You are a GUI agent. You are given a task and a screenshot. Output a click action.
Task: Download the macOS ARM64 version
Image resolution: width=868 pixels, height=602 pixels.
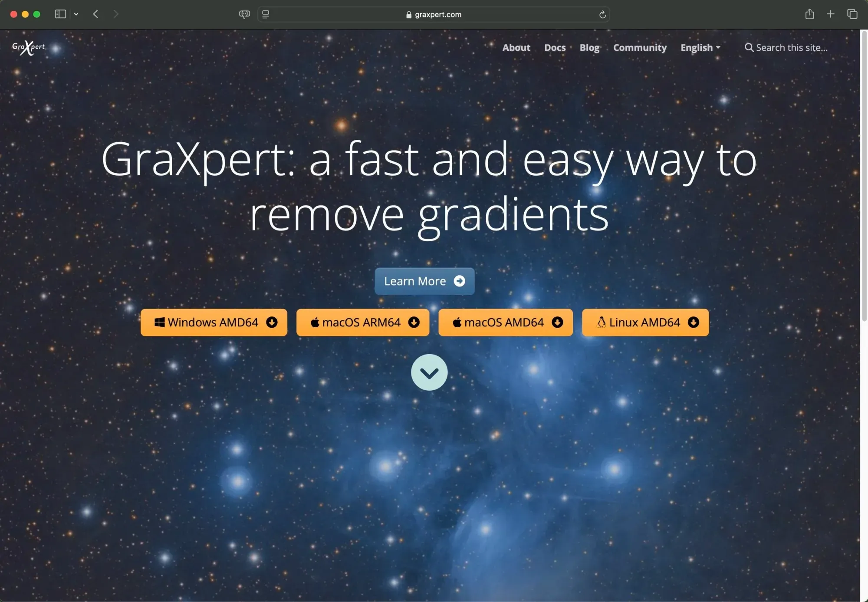click(x=362, y=322)
